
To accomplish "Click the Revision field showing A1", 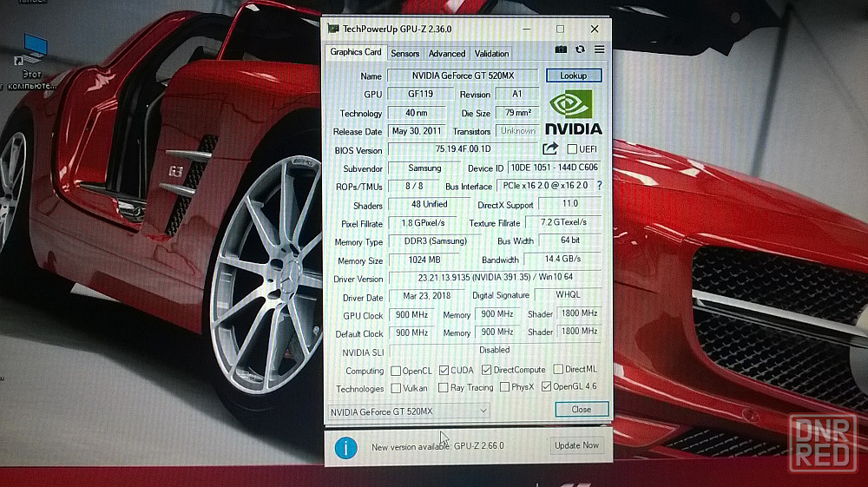I will pyautogui.click(x=516, y=94).
